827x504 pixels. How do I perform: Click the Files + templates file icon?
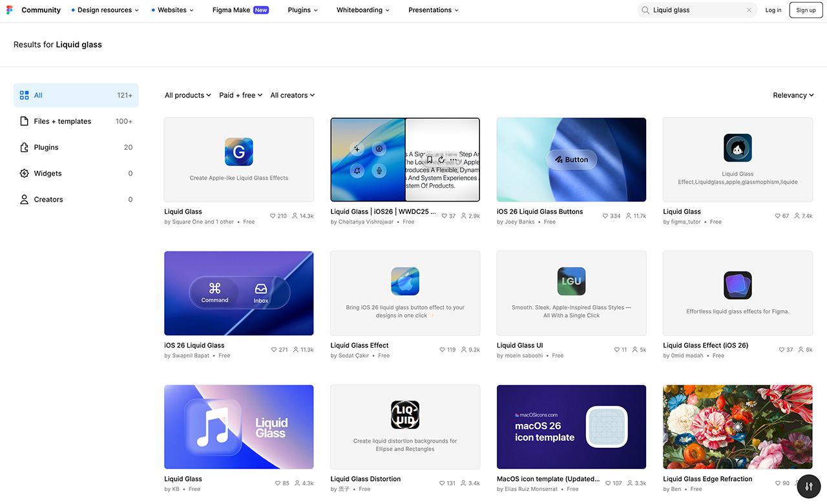tap(25, 121)
